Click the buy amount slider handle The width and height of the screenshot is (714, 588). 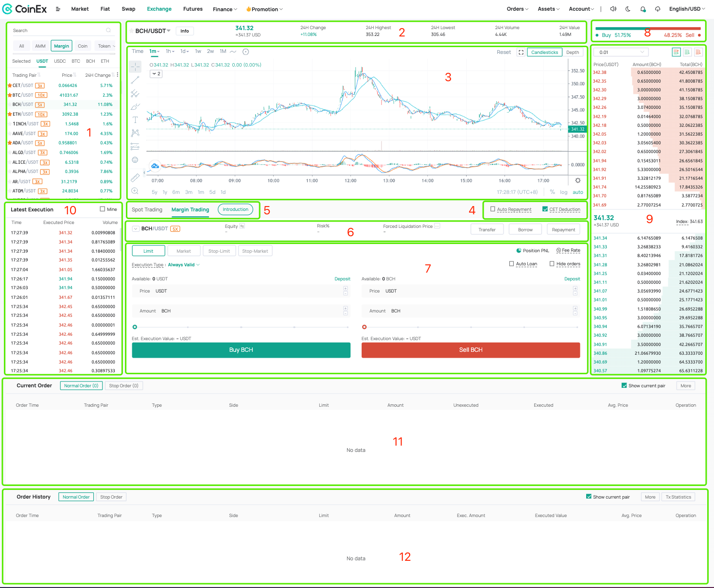[135, 327]
